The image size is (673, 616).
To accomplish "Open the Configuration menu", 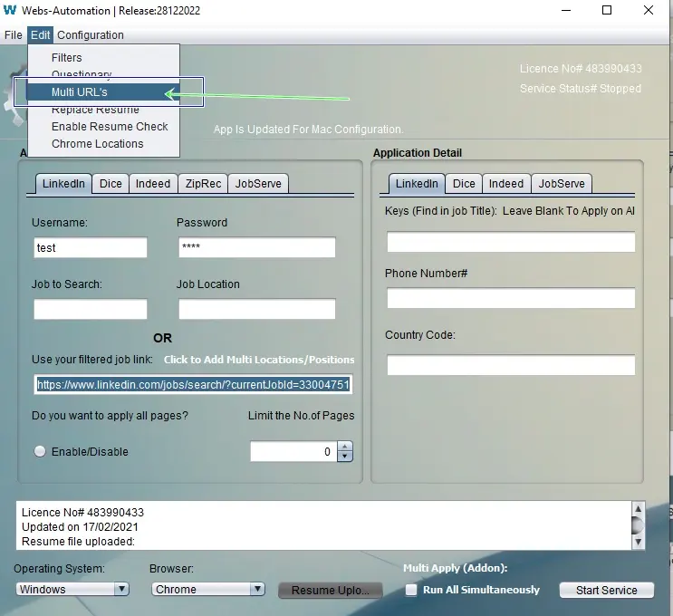I will click(x=91, y=35).
